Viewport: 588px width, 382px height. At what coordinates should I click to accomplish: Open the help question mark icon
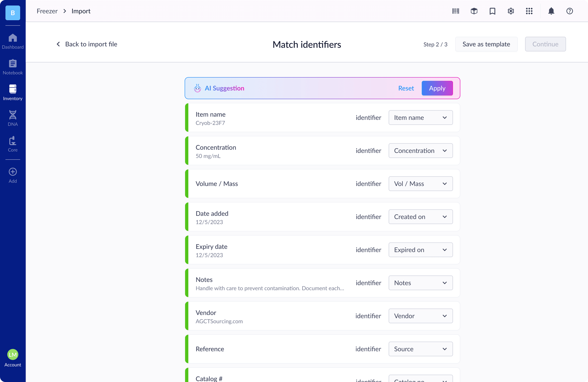570,11
